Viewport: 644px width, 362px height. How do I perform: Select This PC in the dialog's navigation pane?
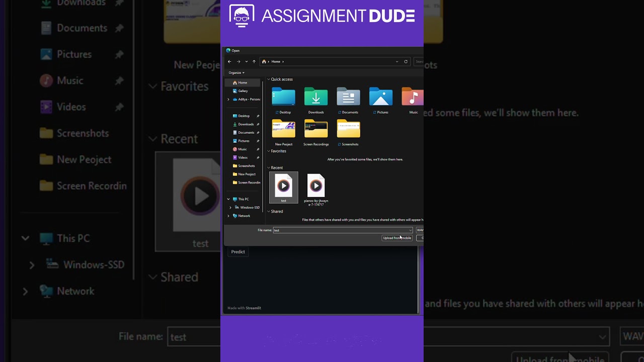(244, 199)
